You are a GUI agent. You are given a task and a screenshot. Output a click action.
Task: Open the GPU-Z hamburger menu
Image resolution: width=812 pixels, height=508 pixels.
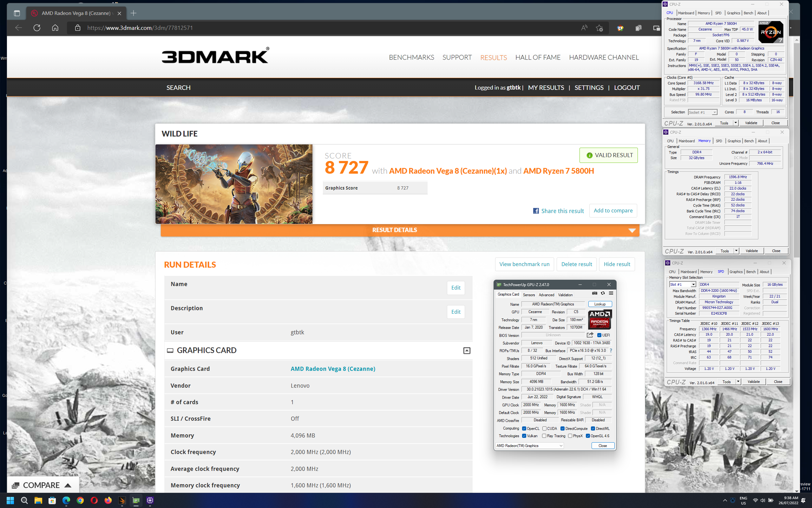[611, 293]
